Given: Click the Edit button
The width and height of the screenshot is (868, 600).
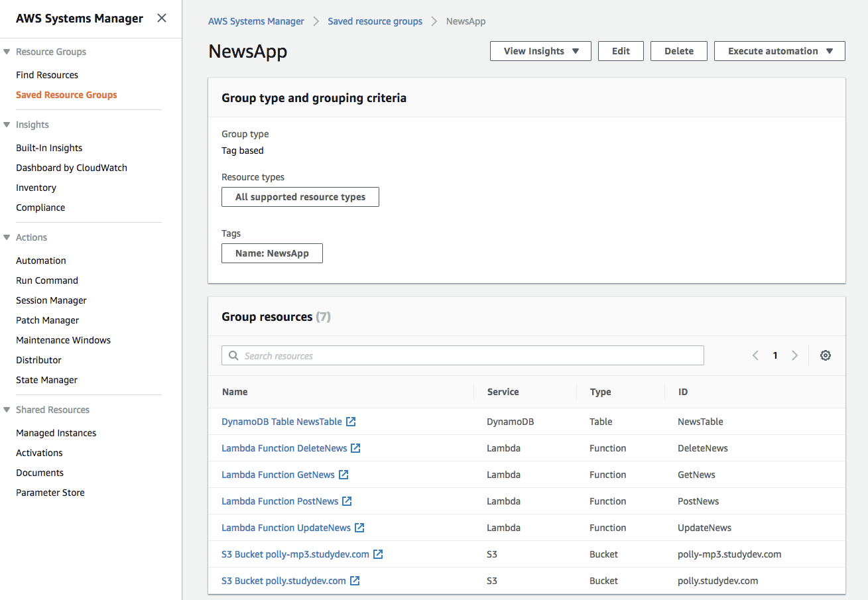Looking at the screenshot, I should [621, 51].
